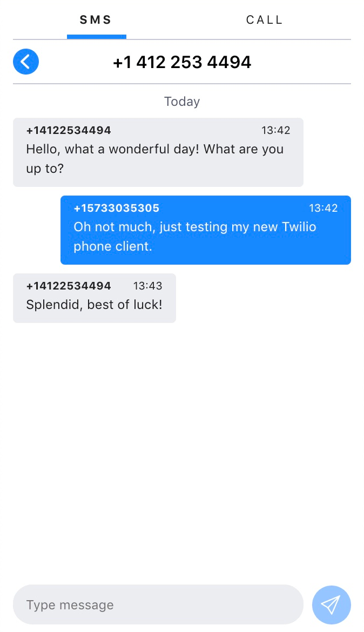Image resolution: width=364 pixels, height=632 pixels.
Task: Click the Today date label
Action: point(182,102)
